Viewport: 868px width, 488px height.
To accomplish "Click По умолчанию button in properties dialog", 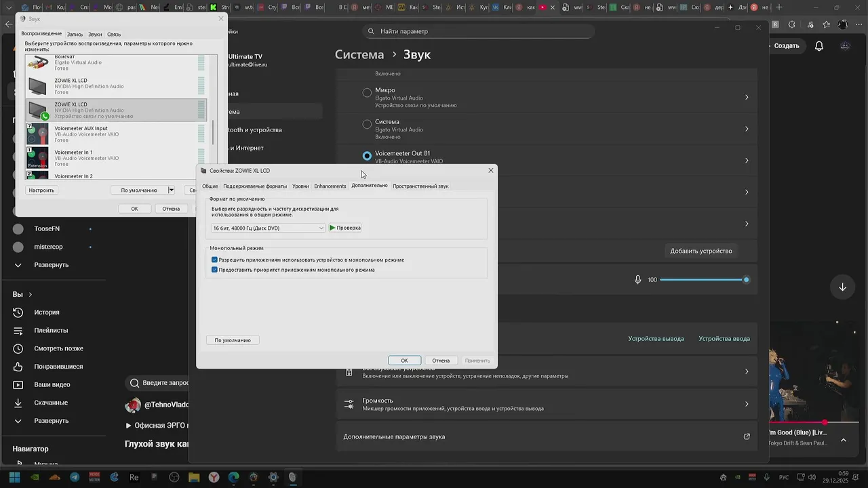I will (x=233, y=340).
